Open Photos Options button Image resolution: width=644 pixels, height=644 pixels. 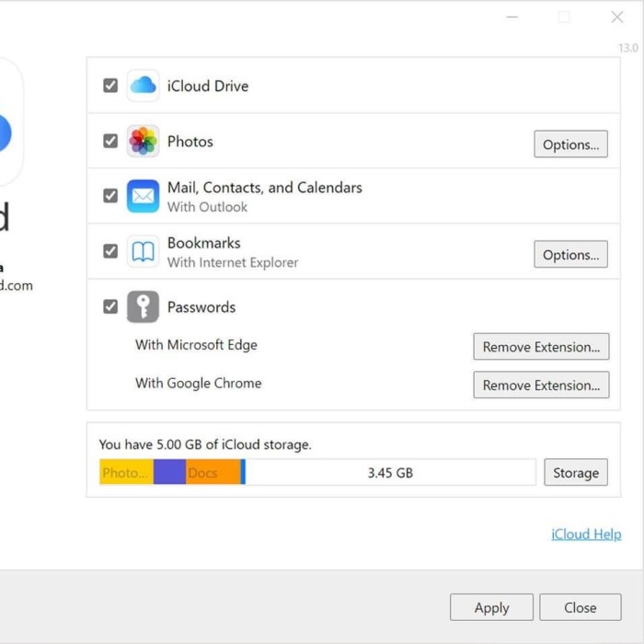tap(570, 144)
